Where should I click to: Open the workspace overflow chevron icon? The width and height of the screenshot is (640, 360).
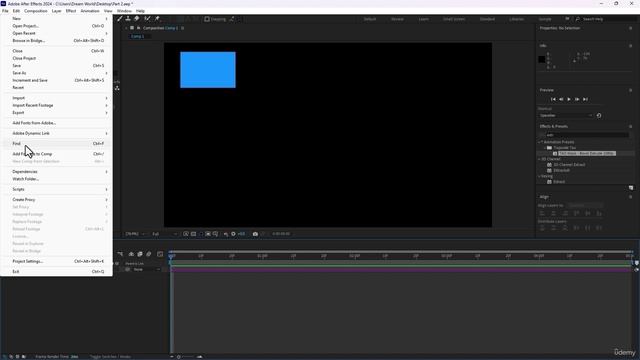tap(567, 19)
